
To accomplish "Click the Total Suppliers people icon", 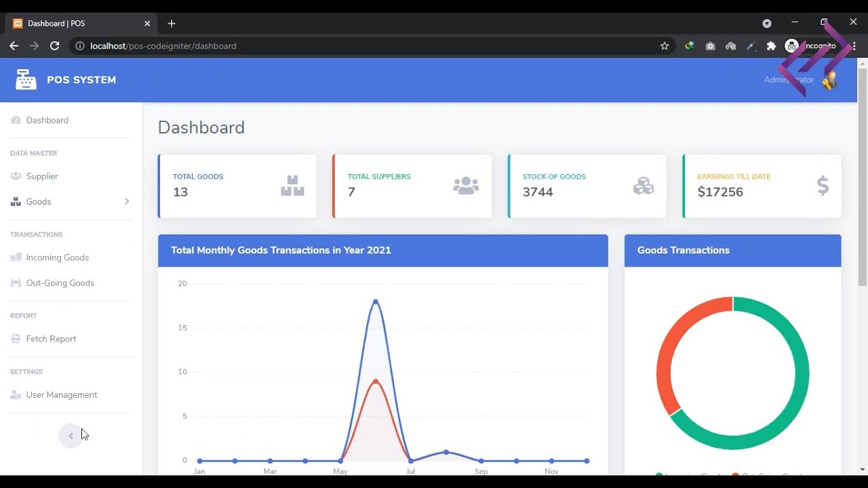I will click(466, 186).
